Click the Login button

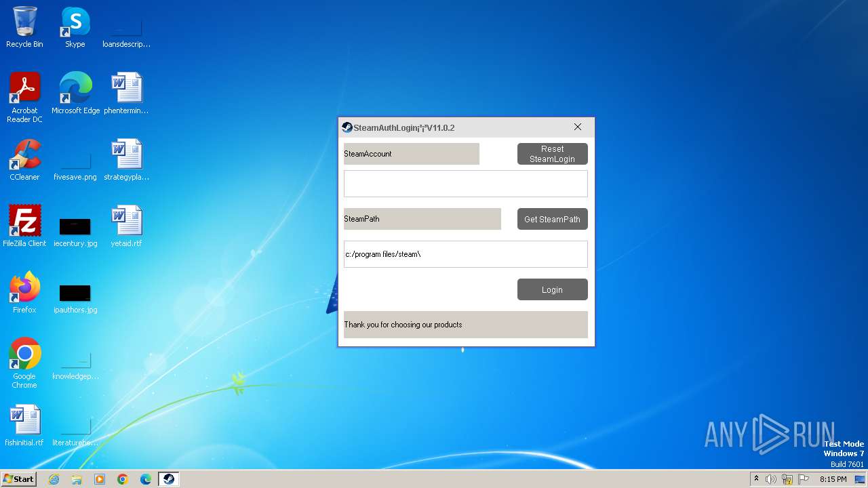552,289
